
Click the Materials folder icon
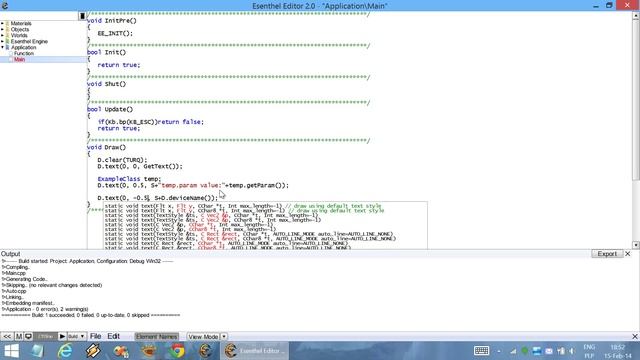[7, 24]
